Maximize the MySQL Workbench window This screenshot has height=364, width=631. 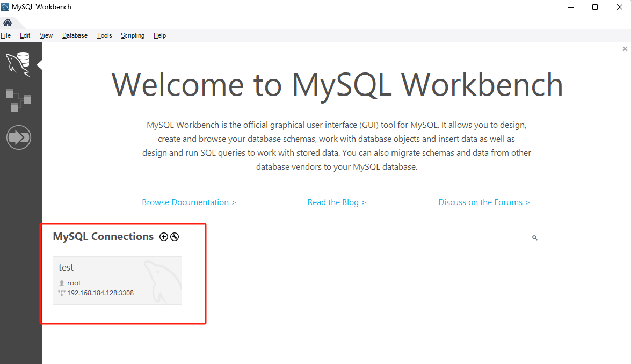(x=595, y=7)
